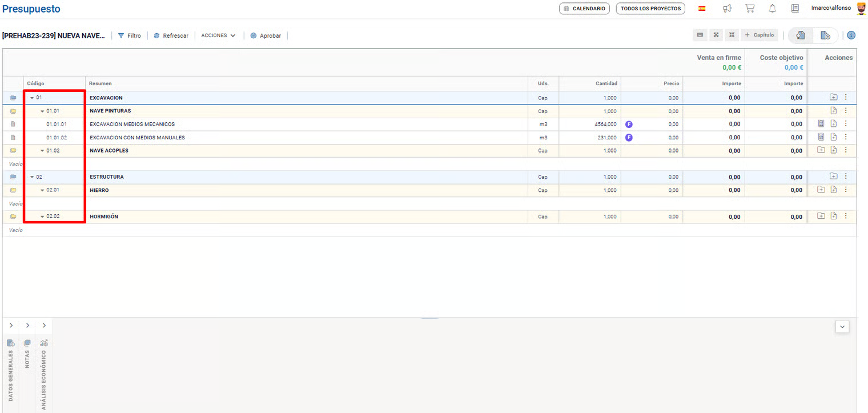Click the TODOS LOS PROYECTOS button

(x=650, y=9)
